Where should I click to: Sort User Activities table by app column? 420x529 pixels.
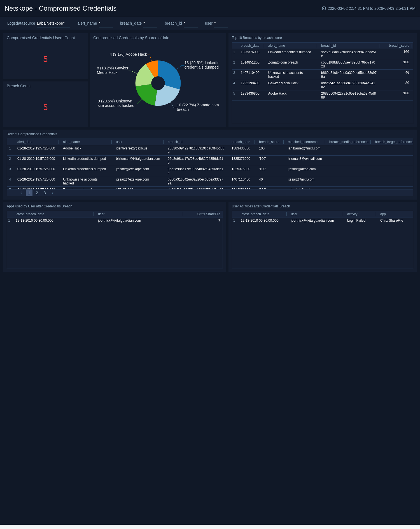pos(383,214)
